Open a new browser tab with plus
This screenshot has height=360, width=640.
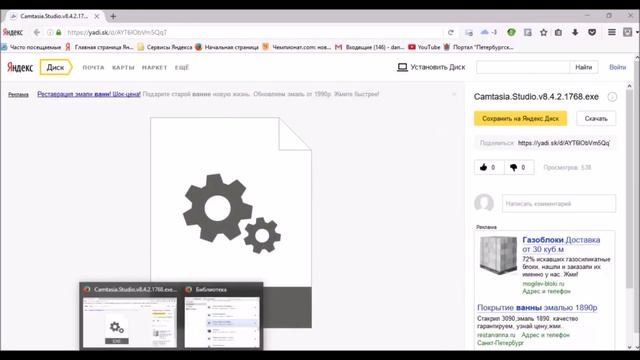tap(113, 16)
